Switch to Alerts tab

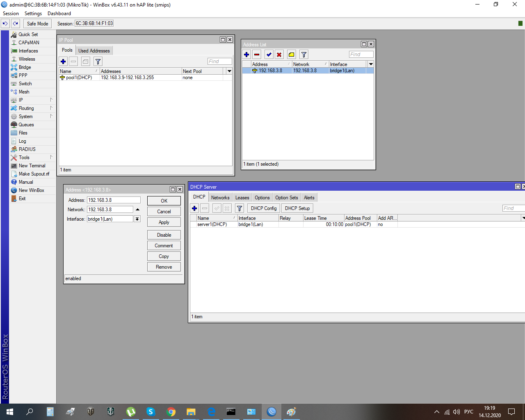tap(309, 198)
